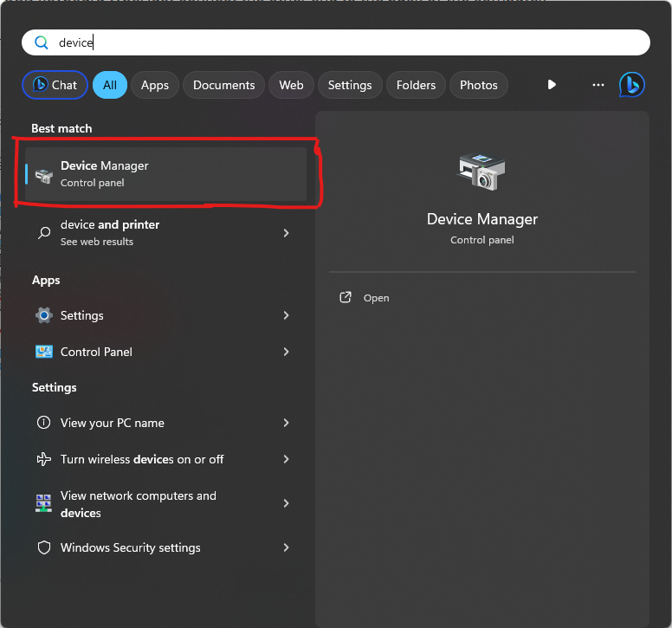Switch to the Settings filter tab
Image resolution: width=672 pixels, height=628 pixels.
point(350,85)
